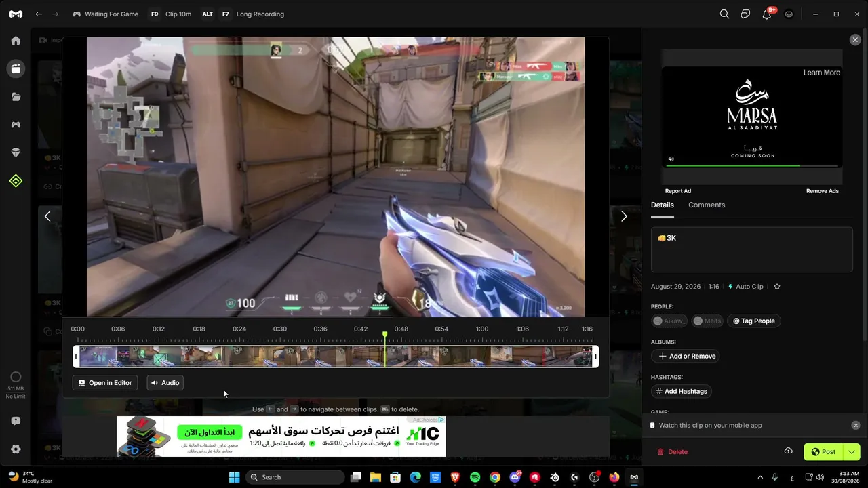Viewport: 868px width, 488px height.
Task: Click the Auto Clip label
Action: tap(745, 287)
